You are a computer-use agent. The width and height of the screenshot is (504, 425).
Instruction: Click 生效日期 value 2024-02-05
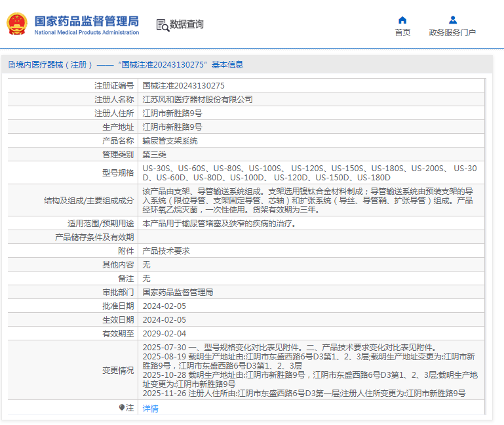(165, 320)
